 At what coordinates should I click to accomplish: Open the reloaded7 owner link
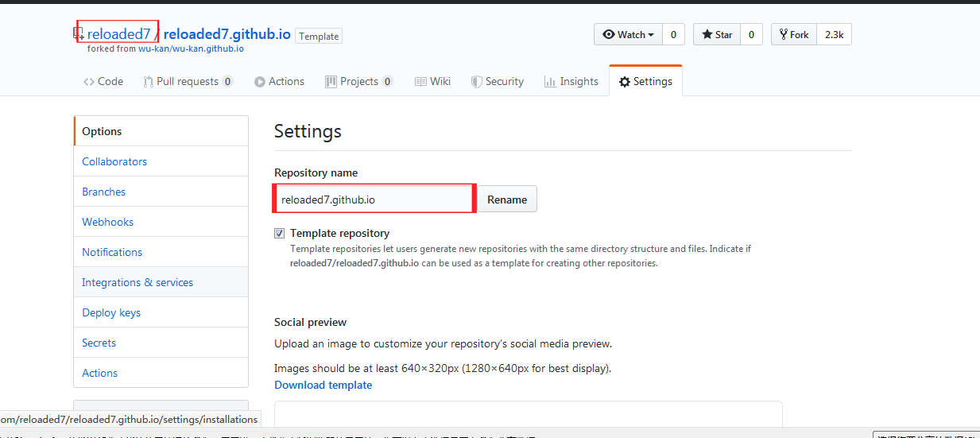[x=119, y=34]
